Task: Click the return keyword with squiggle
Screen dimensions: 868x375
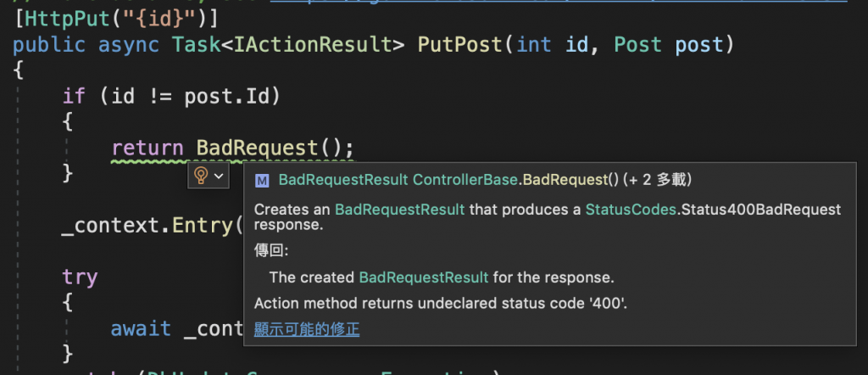Action: (147, 148)
